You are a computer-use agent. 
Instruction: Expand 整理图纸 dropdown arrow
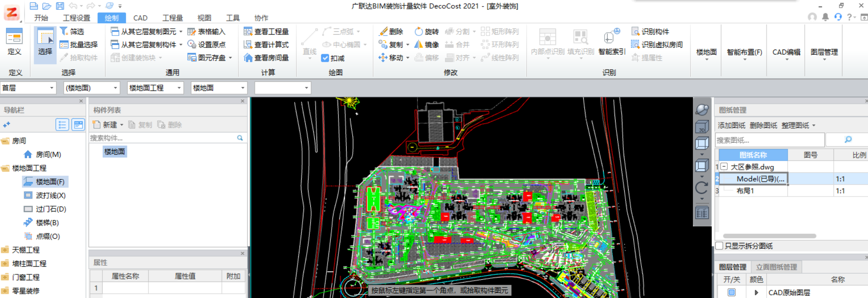point(814,125)
